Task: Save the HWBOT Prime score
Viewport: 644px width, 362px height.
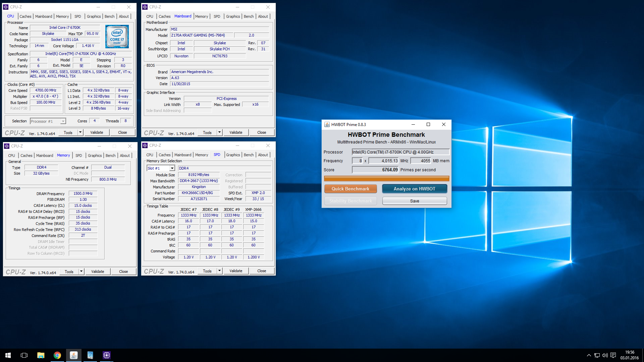Action: point(415,201)
